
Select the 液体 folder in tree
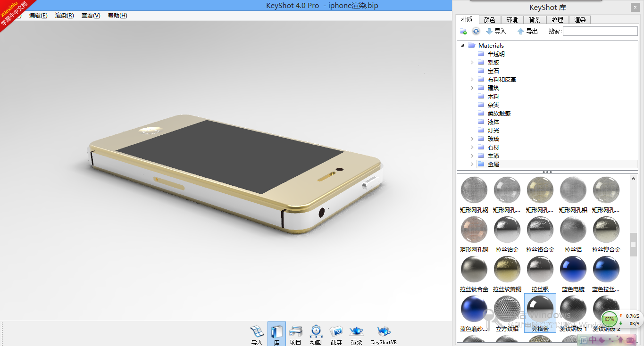tap(493, 122)
